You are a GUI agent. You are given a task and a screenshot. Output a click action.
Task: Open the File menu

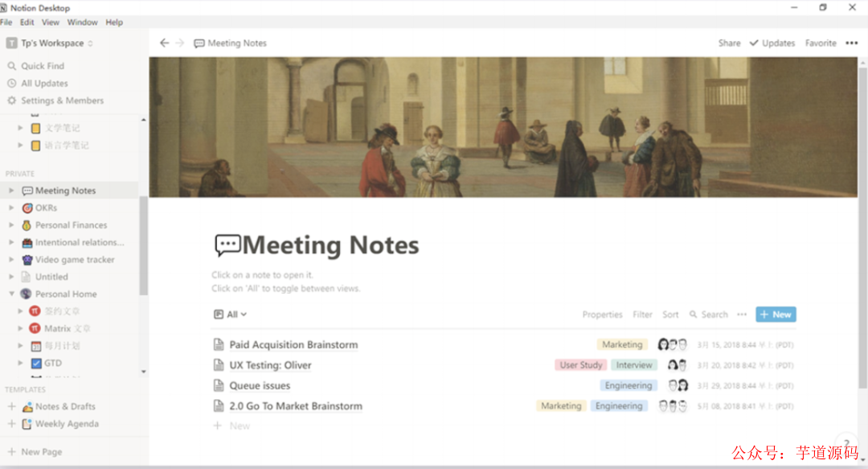pos(6,23)
